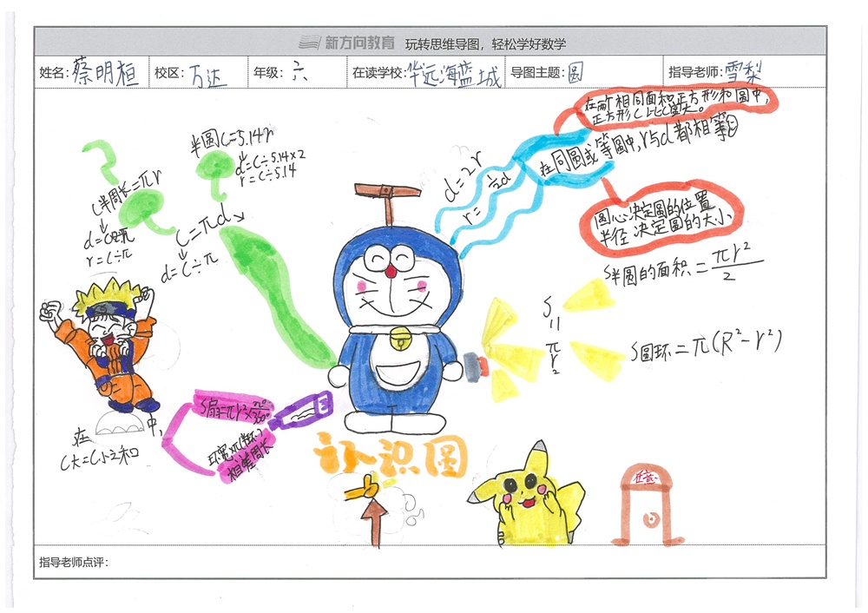
Task: Click the red arched door drawing
Action: tap(647, 504)
